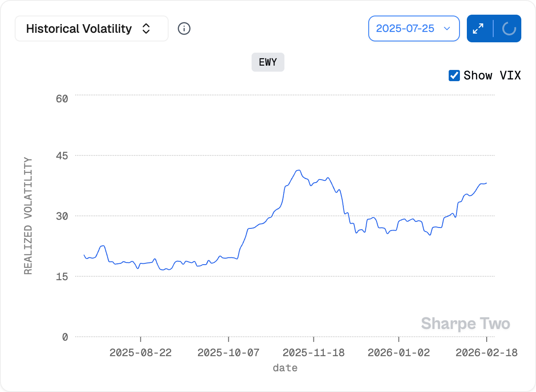536x392 pixels.
Task: Click the 2026-01-02 date axis label
Action: coord(399,353)
